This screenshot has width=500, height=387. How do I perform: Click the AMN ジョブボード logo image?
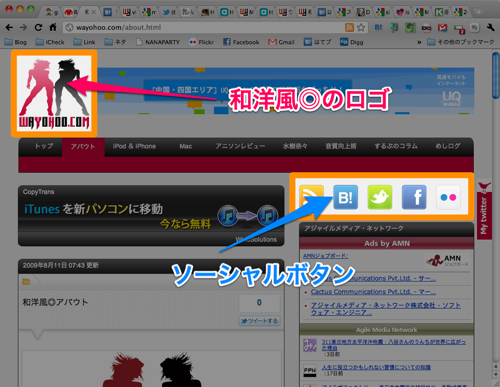click(x=448, y=260)
